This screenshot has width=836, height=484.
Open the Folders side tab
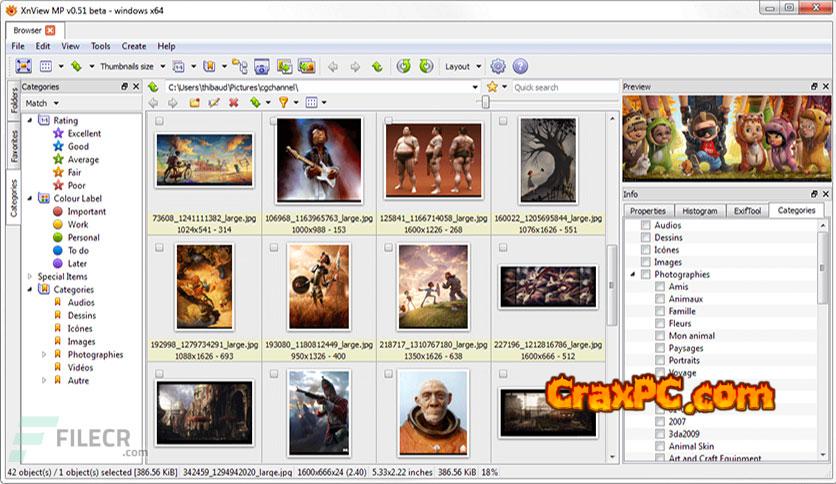[x=14, y=101]
